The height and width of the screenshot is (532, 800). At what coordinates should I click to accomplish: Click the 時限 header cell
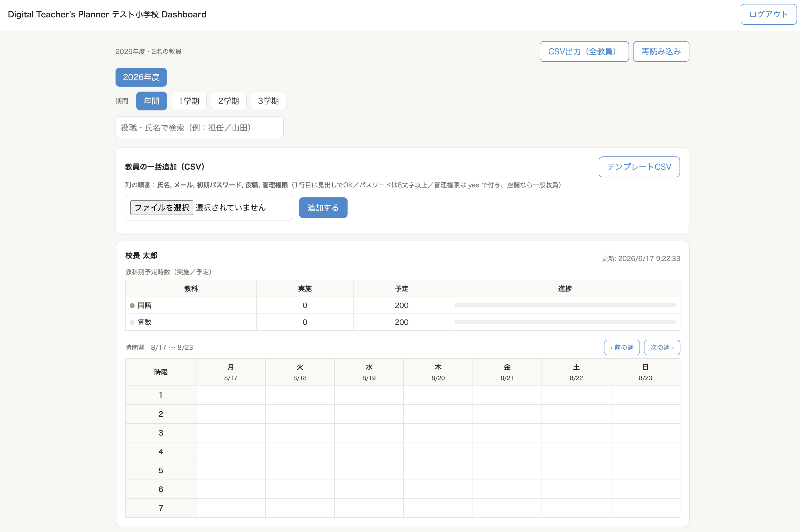(161, 372)
